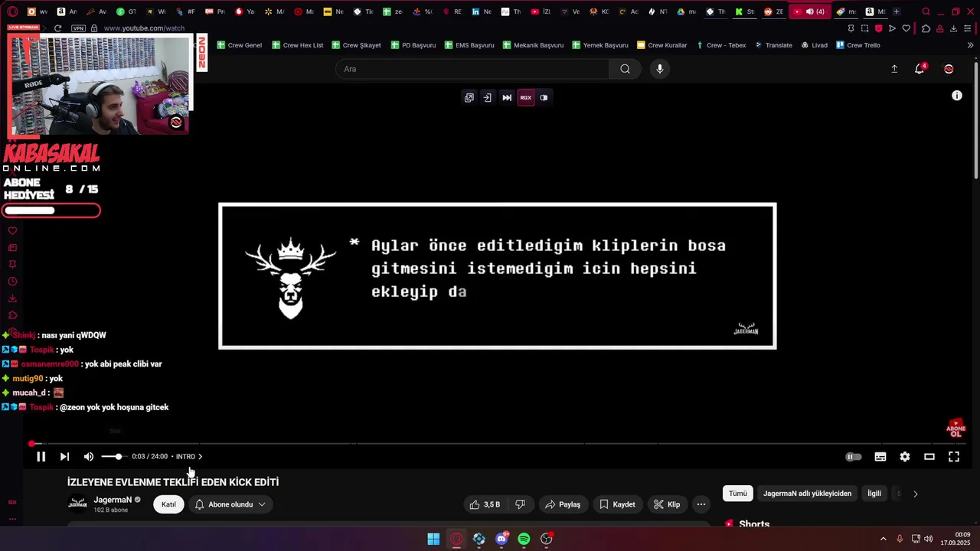The width and height of the screenshot is (980, 551).
Task: Expand hidden bookmarks chevron
Action: click(970, 45)
